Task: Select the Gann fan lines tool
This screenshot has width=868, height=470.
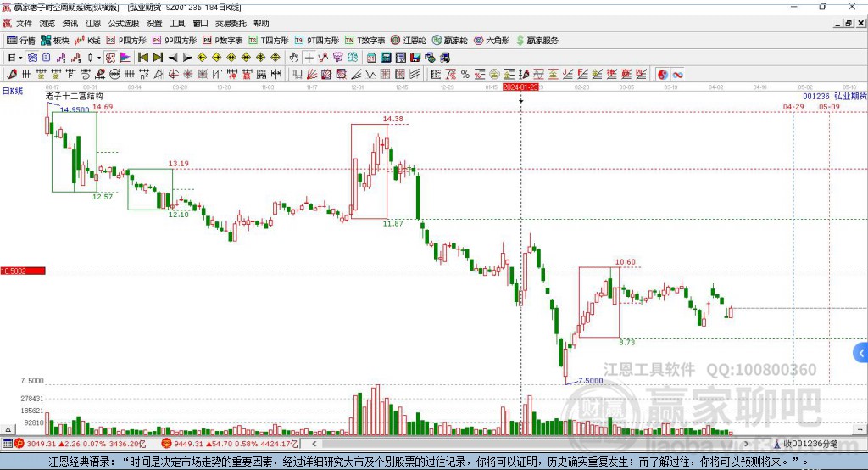Action: pyautogui.click(x=312, y=75)
